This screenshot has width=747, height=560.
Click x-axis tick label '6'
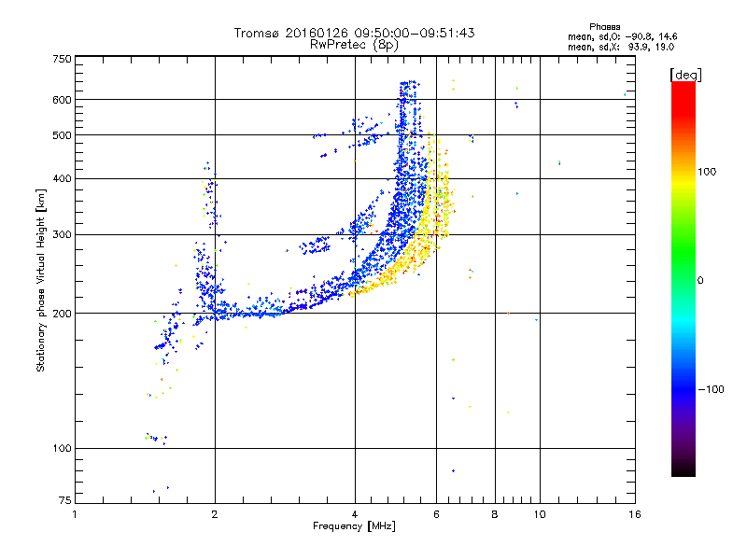[x=436, y=514]
